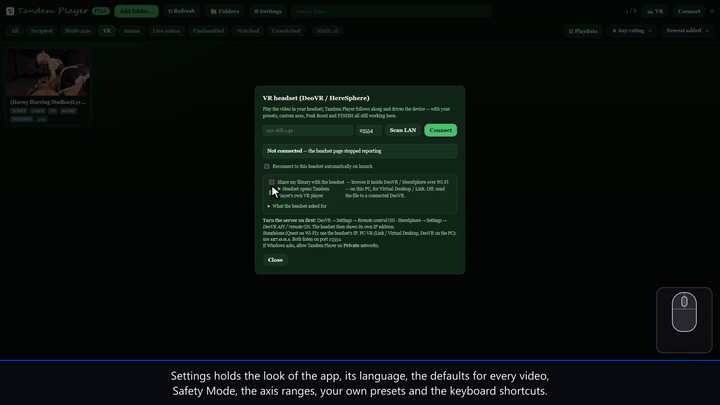The image size is (720, 405).
Task: Toggle Share my library with the headset
Action: pos(272,182)
